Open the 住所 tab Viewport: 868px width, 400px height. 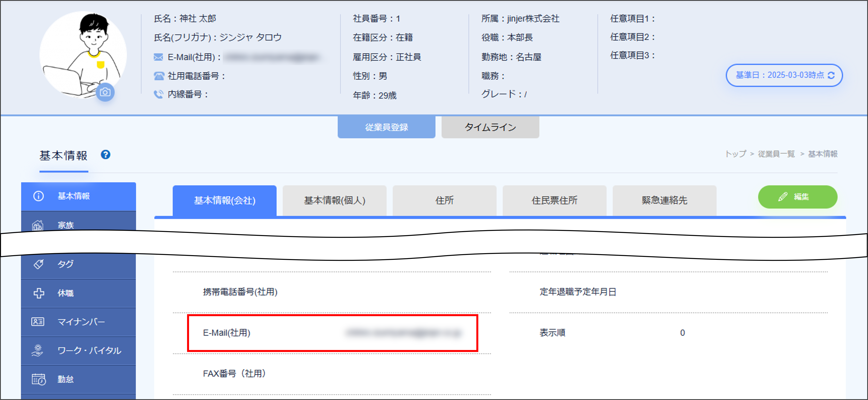(x=444, y=201)
